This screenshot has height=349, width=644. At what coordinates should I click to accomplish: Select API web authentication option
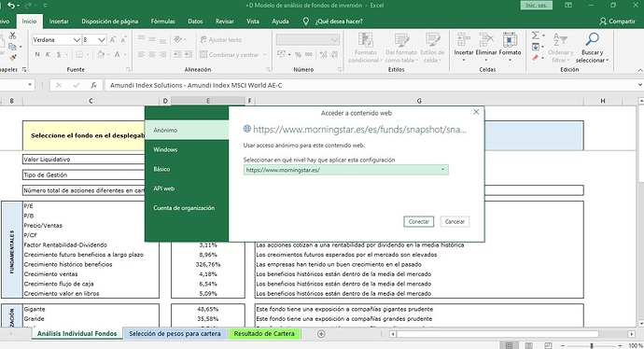187,188
